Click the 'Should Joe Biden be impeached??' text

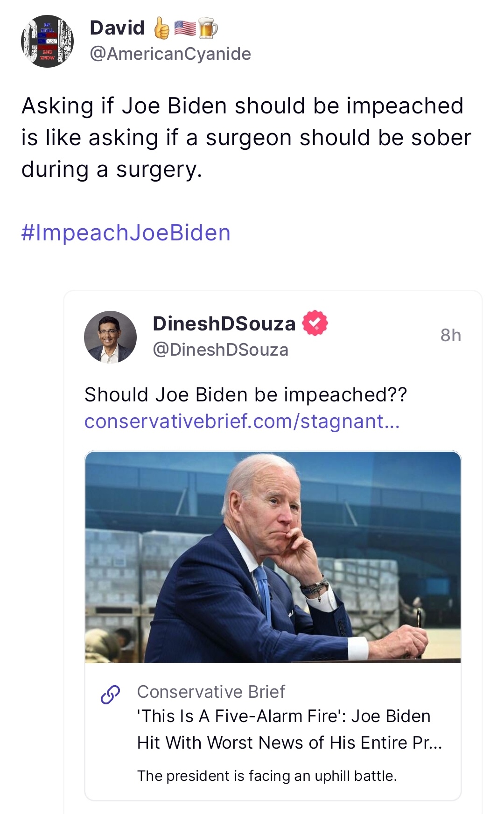pos(245,395)
